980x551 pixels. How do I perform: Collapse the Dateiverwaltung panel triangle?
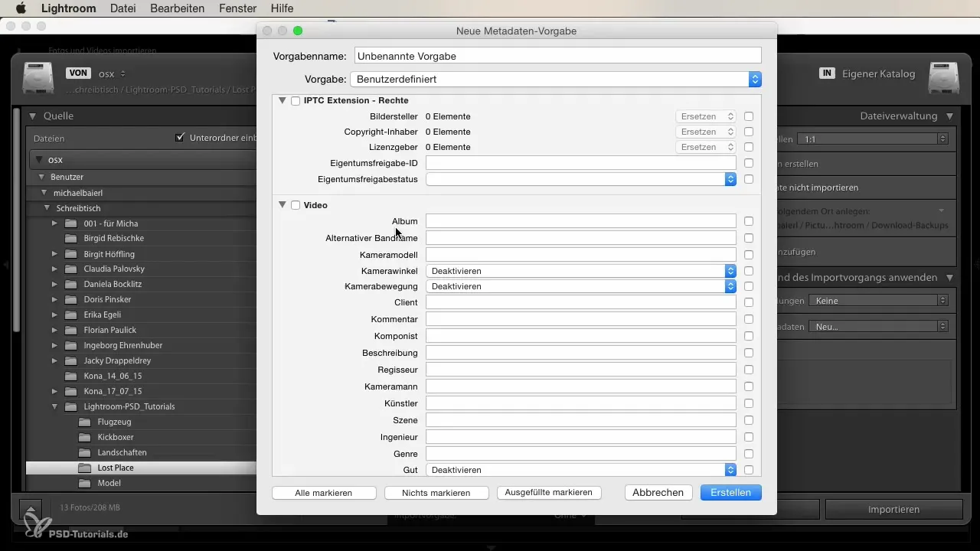[x=949, y=116]
